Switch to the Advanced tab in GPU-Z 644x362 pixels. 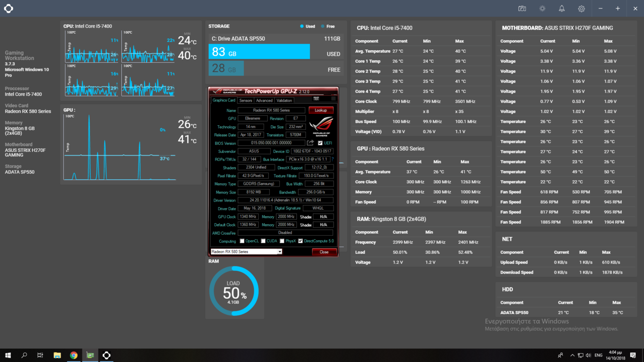click(x=264, y=100)
